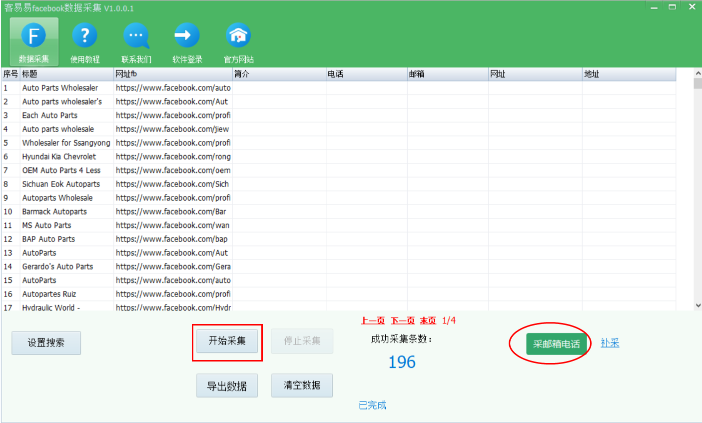
Task: Select row 'Wholesaler for Ssangyong'
Action: pyautogui.click(x=338, y=143)
